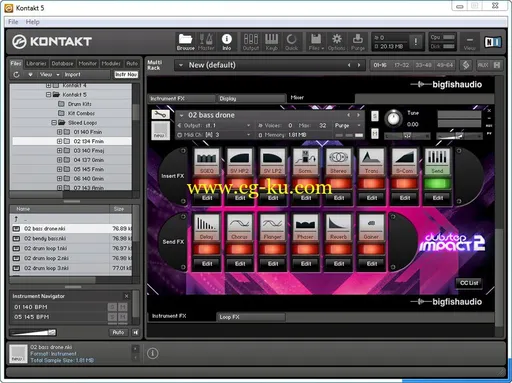This screenshot has height=383, width=512.
Task: Open the 02 bass drone instrument dropdown
Action: [x=182, y=115]
